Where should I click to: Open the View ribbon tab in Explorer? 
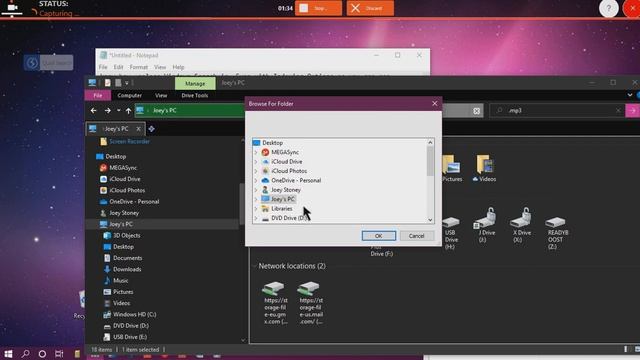[161, 96]
